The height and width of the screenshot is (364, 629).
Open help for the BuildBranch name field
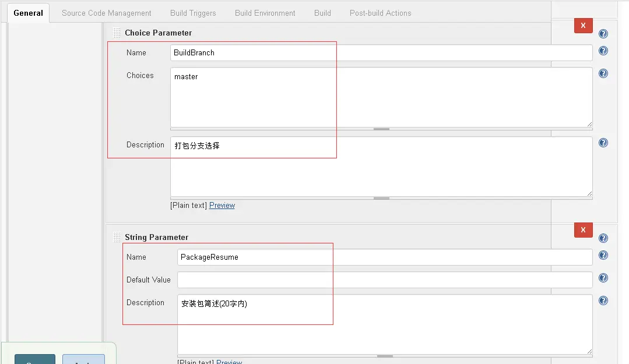(x=603, y=51)
